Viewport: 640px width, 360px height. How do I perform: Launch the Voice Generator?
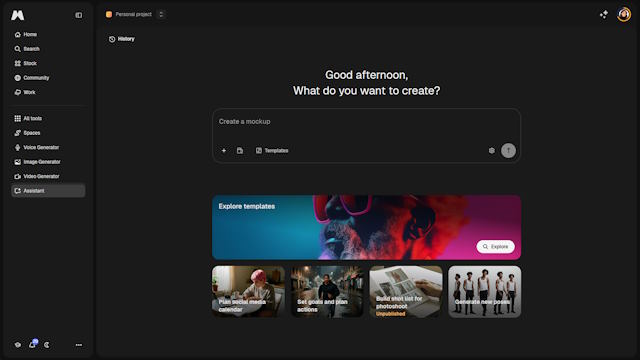coord(48,147)
